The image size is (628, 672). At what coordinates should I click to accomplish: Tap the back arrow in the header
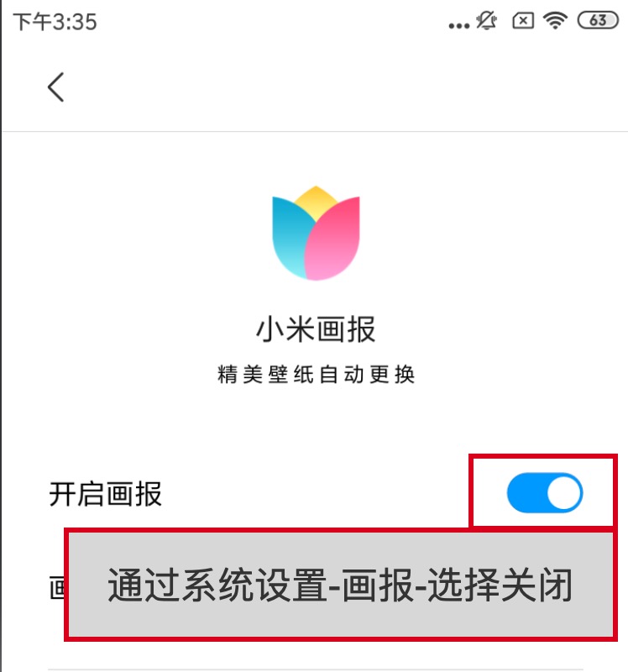click(x=55, y=87)
